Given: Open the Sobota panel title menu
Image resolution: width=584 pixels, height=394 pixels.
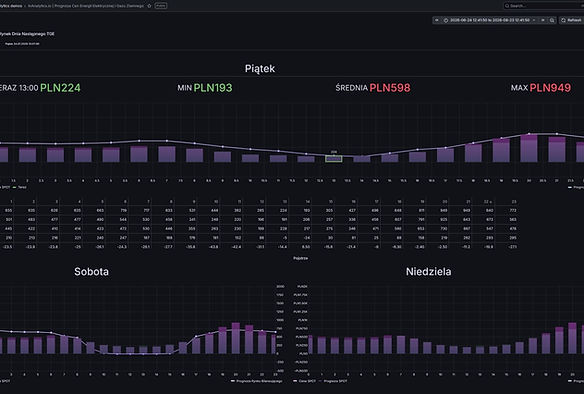Looking at the screenshot, I should pyautogui.click(x=91, y=271).
